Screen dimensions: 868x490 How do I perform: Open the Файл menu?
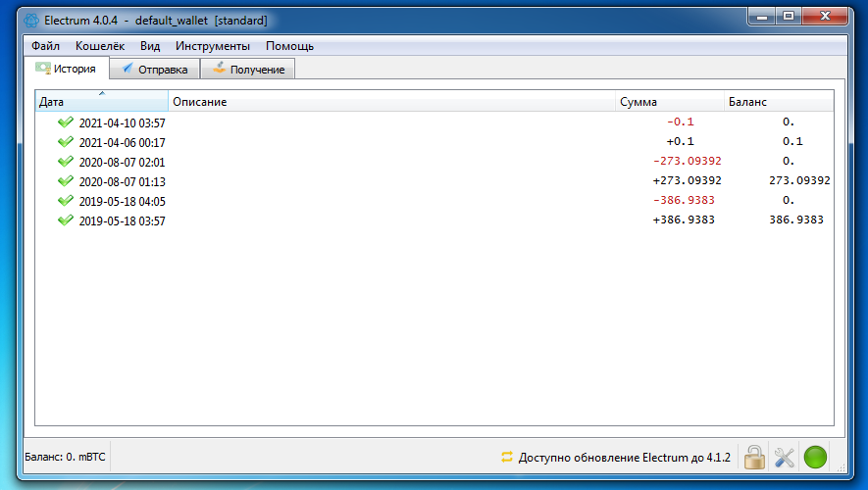pyautogui.click(x=45, y=46)
